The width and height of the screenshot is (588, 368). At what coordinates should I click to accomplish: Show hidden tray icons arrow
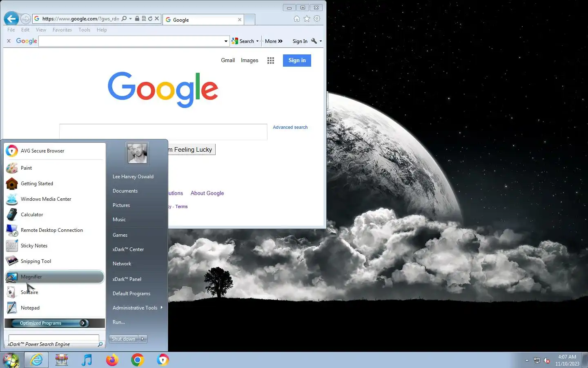click(x=527, y=360)
